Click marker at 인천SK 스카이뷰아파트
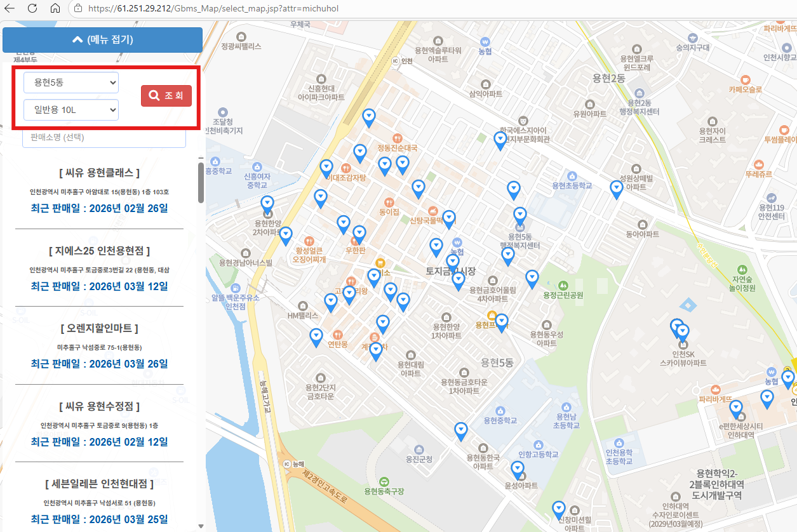Screen dimensions: 797x532 (683, 333)
